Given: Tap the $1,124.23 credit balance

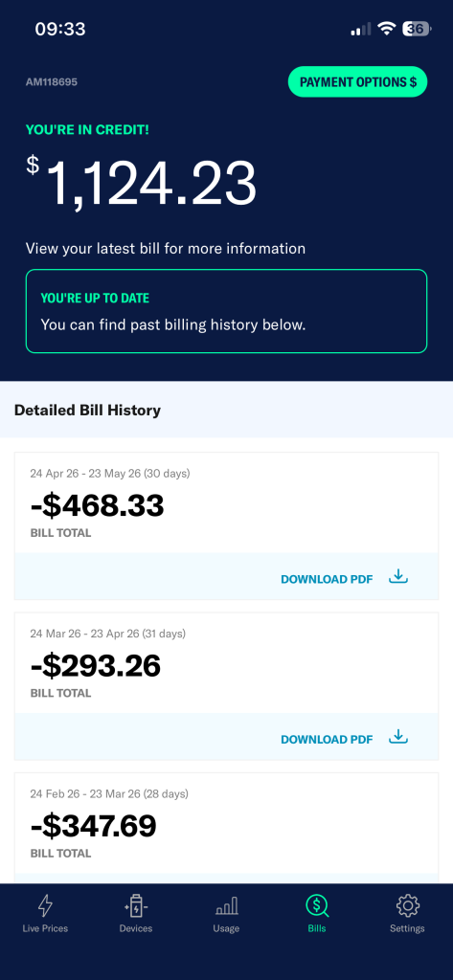Looking at the screenshot, I should [x=142, y=183].
